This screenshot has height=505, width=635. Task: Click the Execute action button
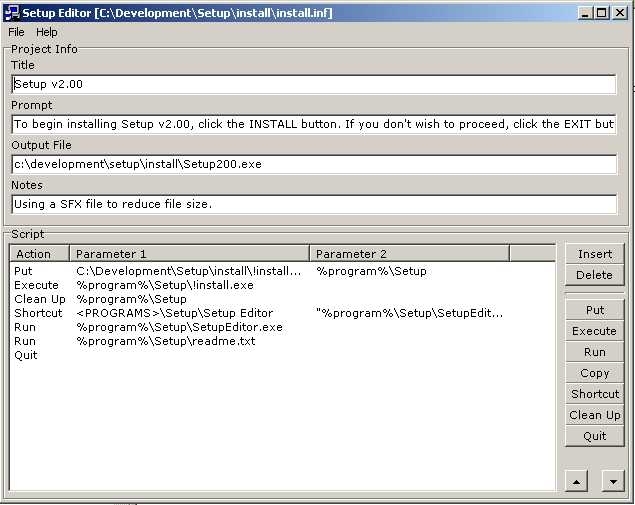pos(595,331)
